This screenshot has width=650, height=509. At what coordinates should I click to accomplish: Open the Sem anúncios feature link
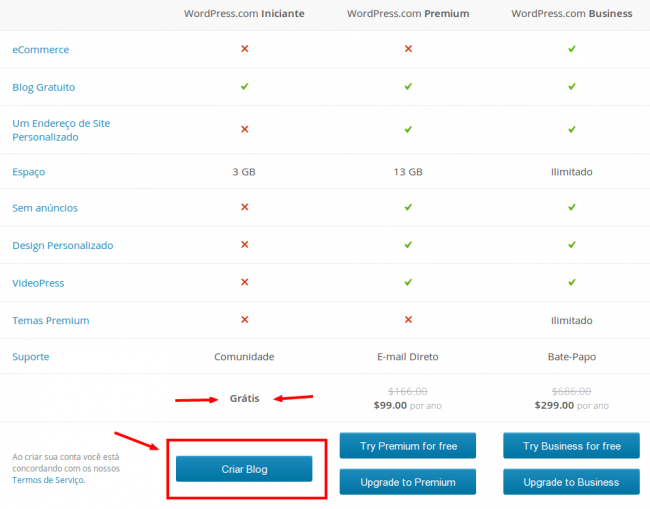(45, 208)
